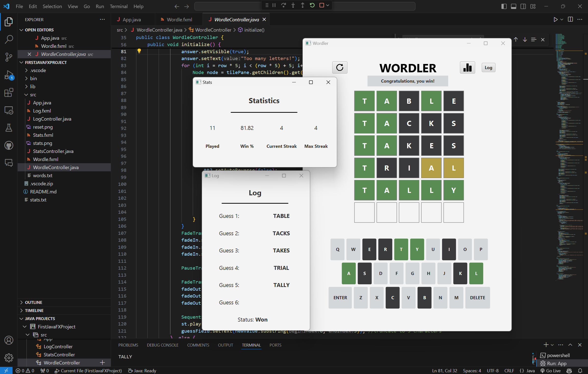Click the green T key on keyboard

(401, 249)
